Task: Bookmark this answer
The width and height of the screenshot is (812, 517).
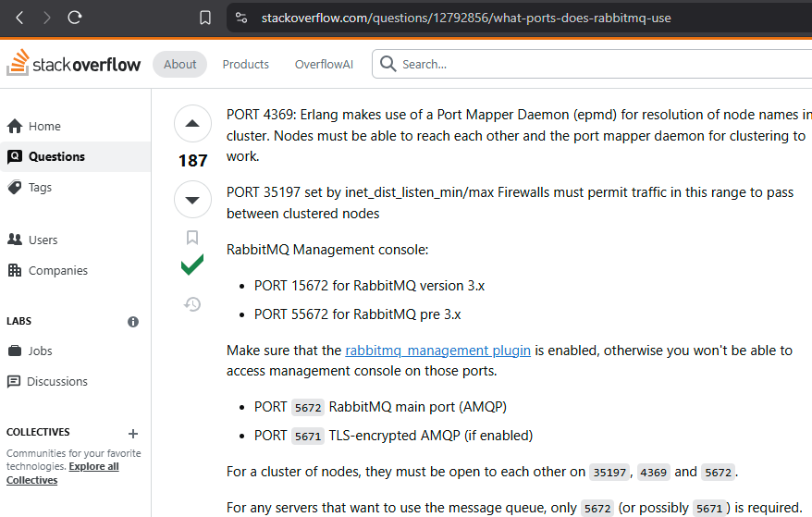Action: (x=192, y=238)
